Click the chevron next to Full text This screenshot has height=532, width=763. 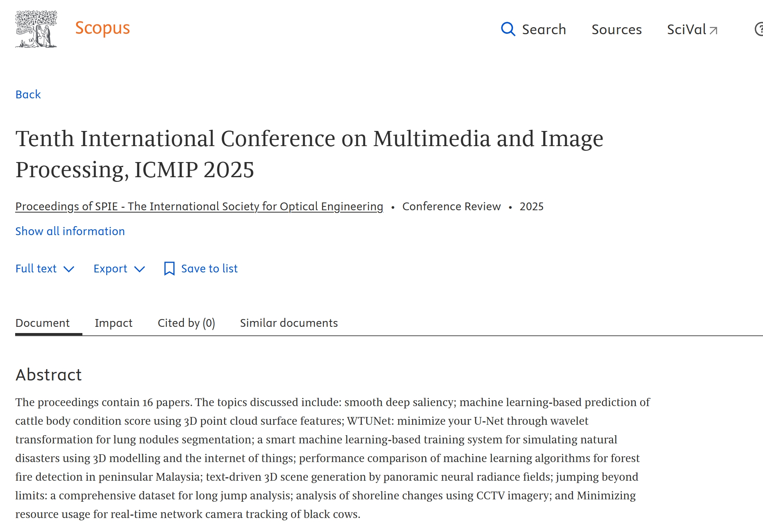click(x=69, y=269)
